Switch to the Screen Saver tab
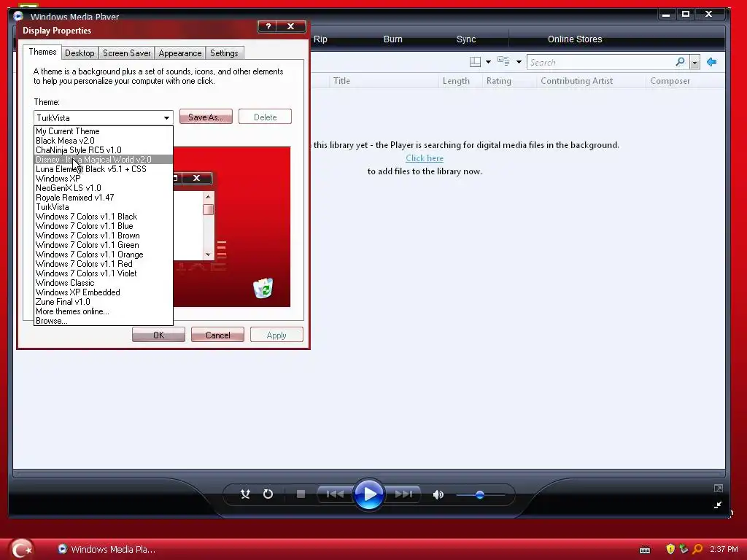747x560 pixels. click(127, 52)
